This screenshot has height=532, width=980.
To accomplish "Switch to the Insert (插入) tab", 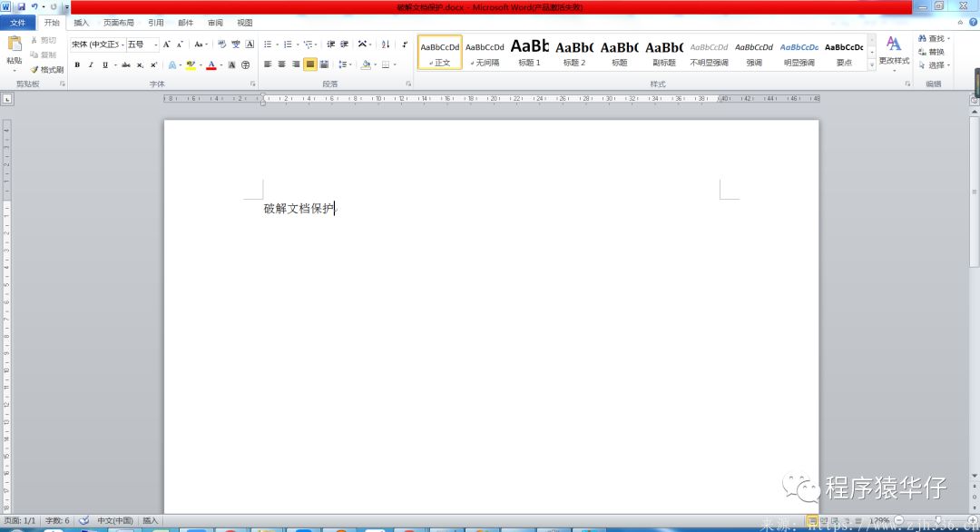I will pyautogui.click(x=82, y=23).
